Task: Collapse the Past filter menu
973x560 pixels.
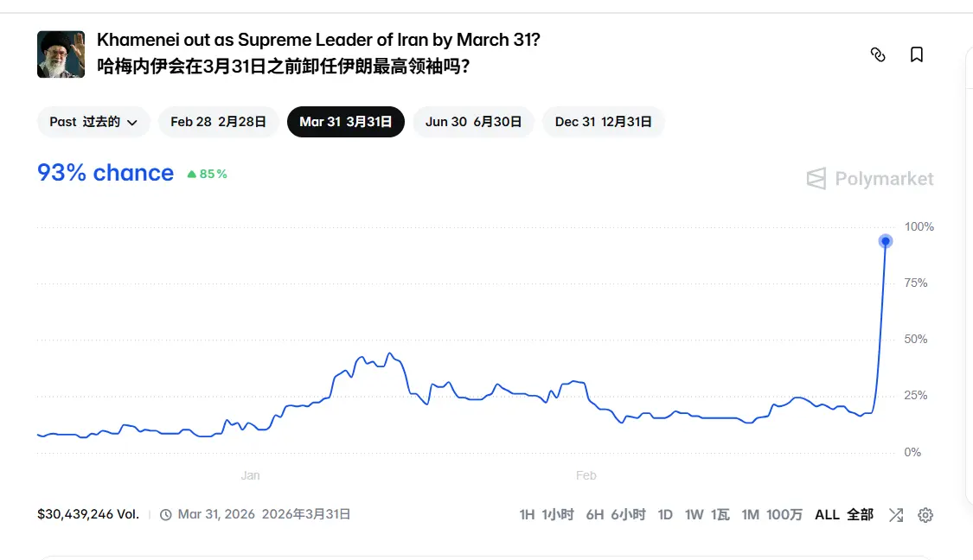Action: pyautogui.click(x=93, y=122)
